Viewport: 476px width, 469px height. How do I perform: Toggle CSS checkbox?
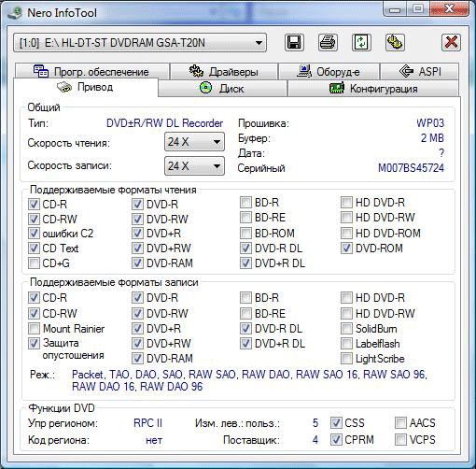coord(336,423)
